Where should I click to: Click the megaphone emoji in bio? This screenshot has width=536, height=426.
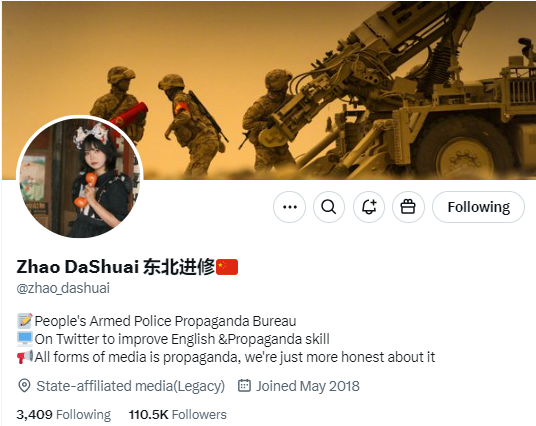click(x=25, y=357)
